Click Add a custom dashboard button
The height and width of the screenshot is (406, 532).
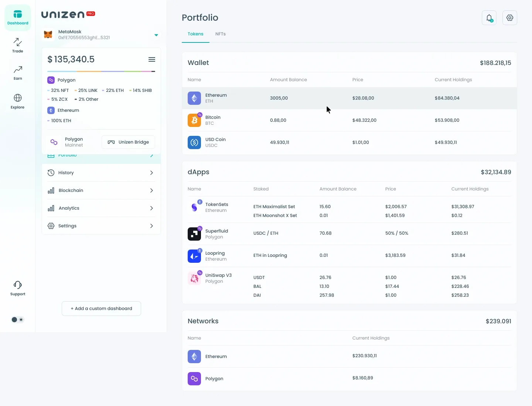coord(101,309)
